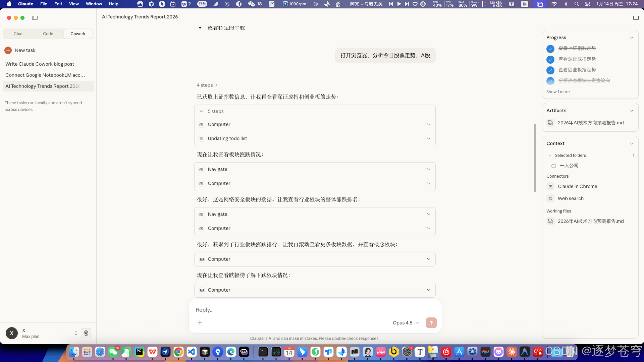
Task: Click the Web search connector globe icon
Action: click(x=550, y=198)
